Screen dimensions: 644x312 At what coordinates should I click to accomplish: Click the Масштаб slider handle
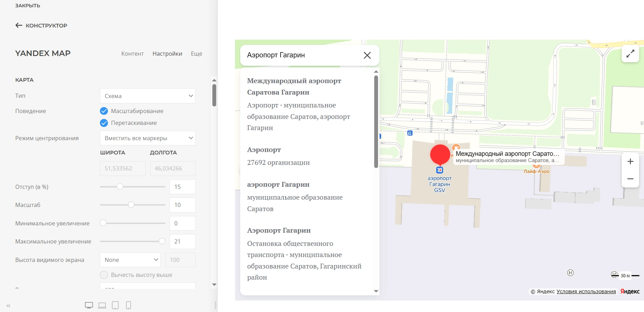[131, 205]
